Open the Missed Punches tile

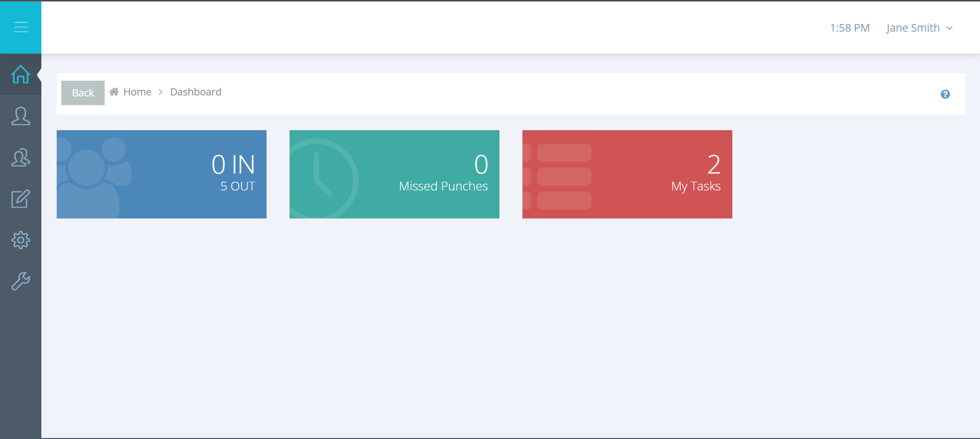click(394, 174)
